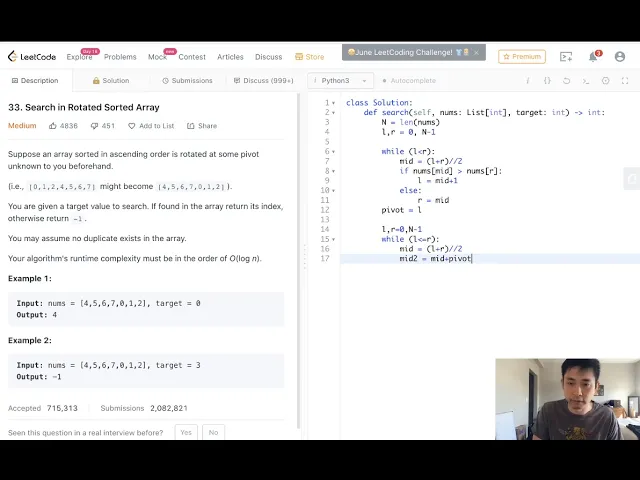Collapse the first while loop fold arrow on line 6
Image resolution: width=640 pixels, height=480 pixels.
coord(333,152)
